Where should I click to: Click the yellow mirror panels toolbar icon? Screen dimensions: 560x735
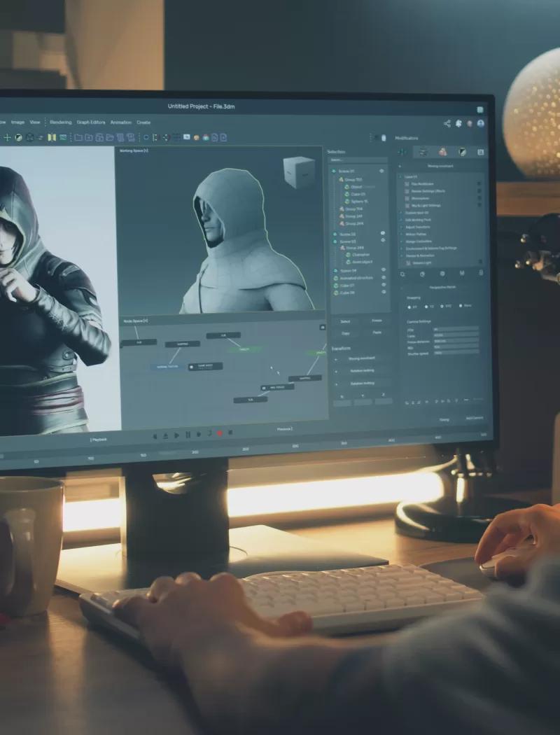click(52, 137)
